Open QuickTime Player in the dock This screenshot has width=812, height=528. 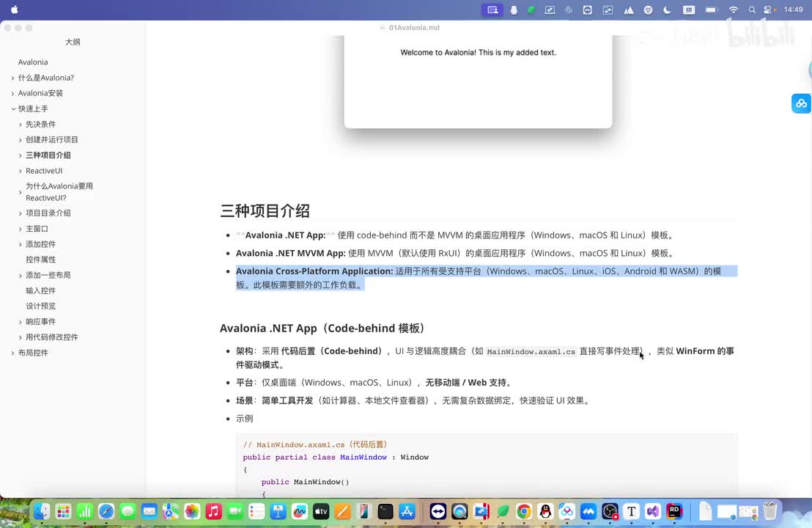point(459,512)
